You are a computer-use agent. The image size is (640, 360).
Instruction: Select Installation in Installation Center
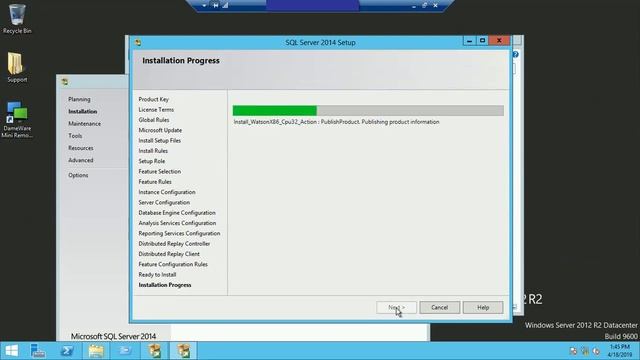(x=82, y=111)
